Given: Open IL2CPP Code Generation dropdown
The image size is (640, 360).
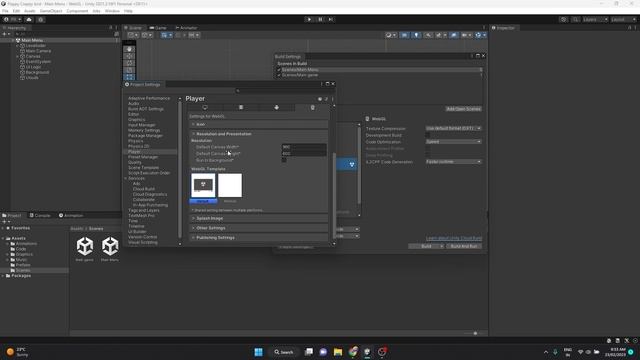Looking at the screenshot, I should click(453, 162).
